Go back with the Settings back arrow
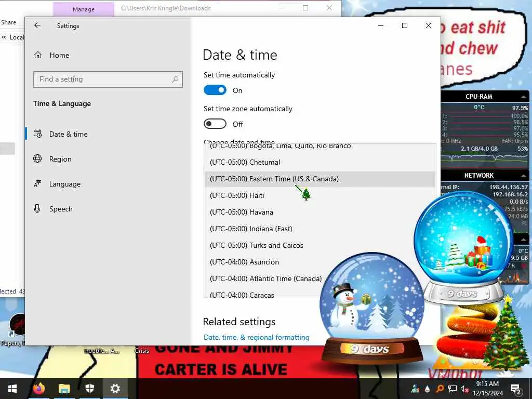Image resolution: width=532 pixels, height=399 pixels. tap(37, 25)
